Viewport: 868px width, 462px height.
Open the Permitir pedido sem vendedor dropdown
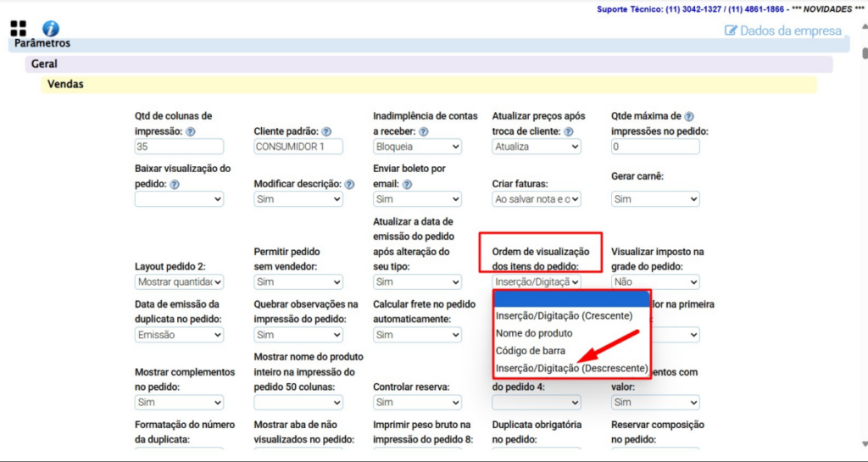(x=298, y=282)
